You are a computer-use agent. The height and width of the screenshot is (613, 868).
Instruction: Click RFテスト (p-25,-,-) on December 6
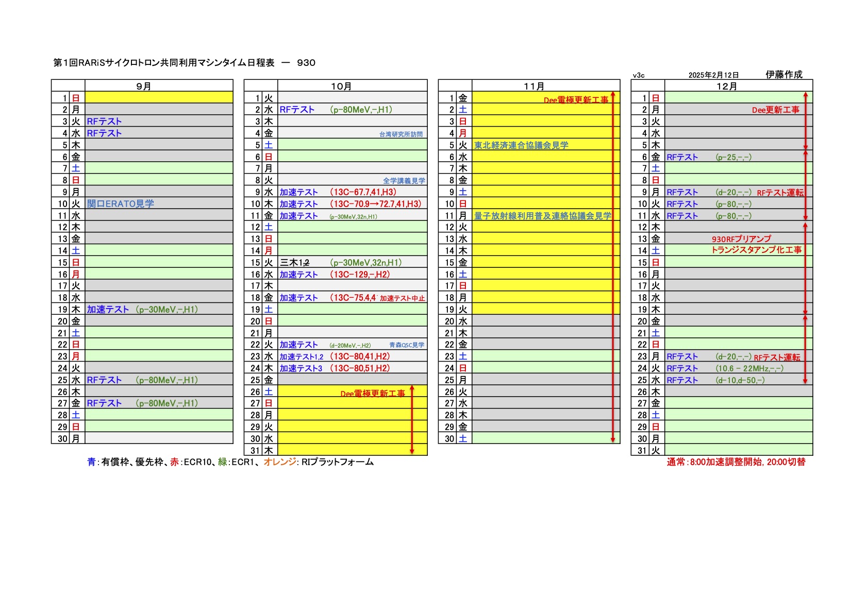click(709, 157)
